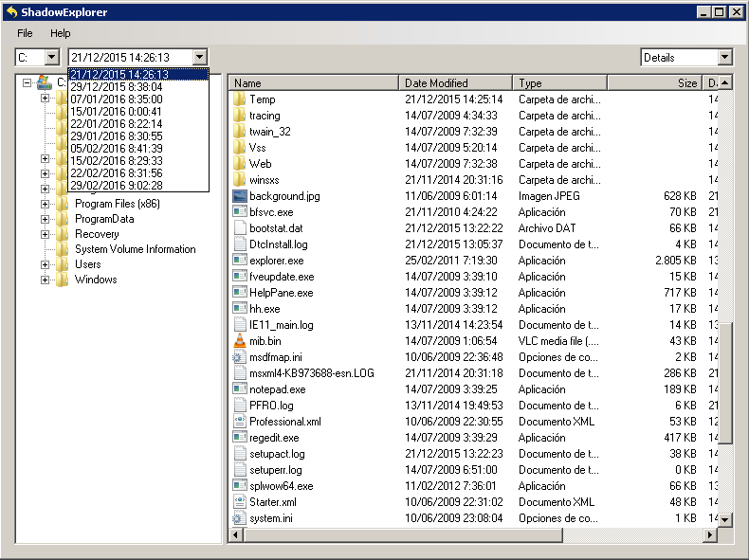Select snapshot 05/02/2016 8:41:39
Viewport: 749px width, 560px height.
138,149
